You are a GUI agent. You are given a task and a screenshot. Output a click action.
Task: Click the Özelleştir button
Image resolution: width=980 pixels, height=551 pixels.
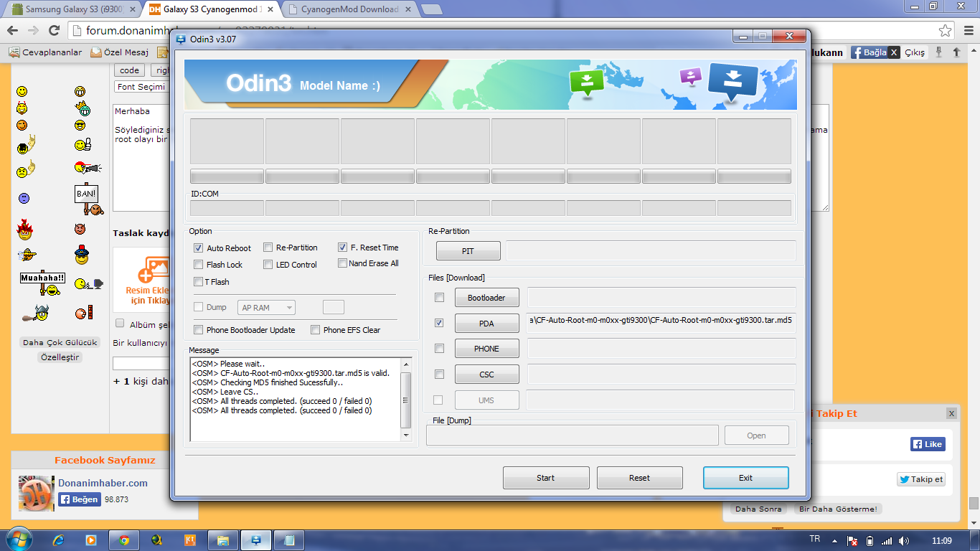click(60, 357)
